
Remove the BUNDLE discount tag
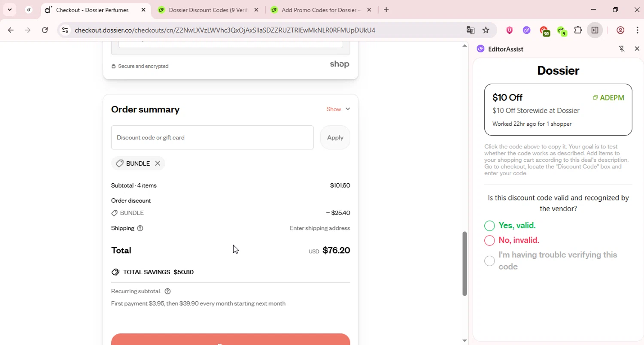158,163
